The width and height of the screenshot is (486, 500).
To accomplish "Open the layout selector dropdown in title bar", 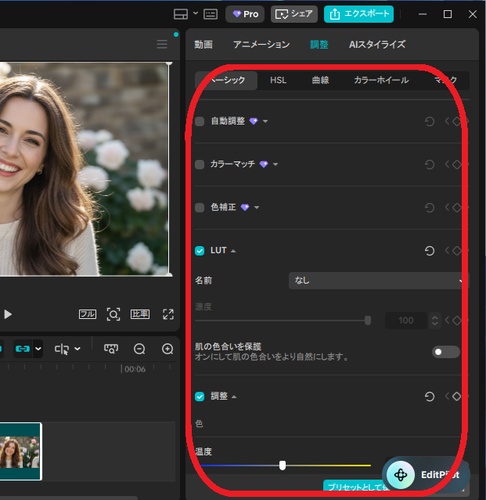I will click(x=195, y=14).
